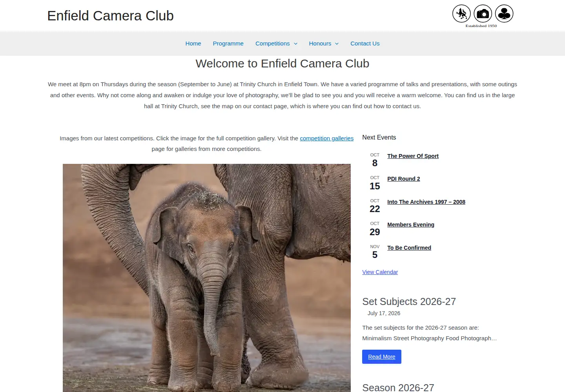Click the Enfield Camera Club site title
The height and width of the screenshot is (392, 565).
pyautogui.click(x=110, y=16)
